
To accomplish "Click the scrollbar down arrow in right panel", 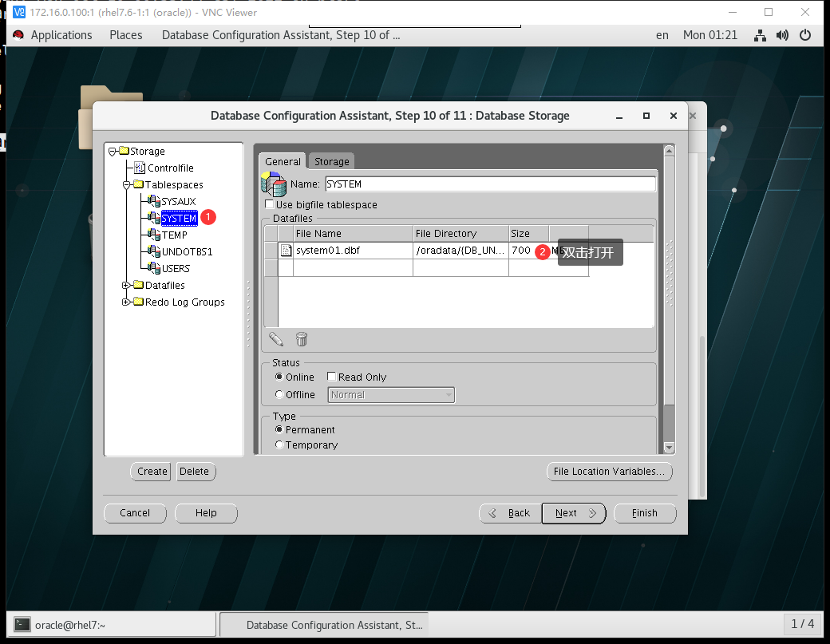I will click(669, 448).
